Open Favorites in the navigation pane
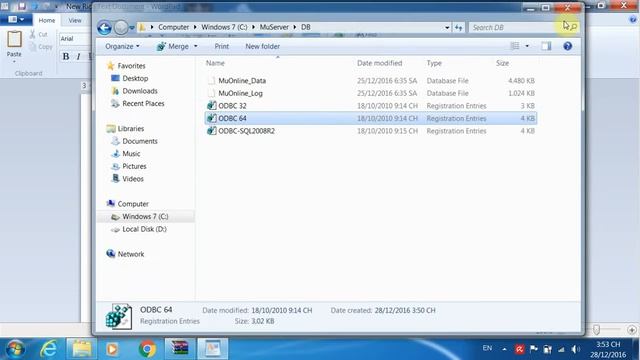Screen dimensions: 640x360 click(x=131, y=66)
